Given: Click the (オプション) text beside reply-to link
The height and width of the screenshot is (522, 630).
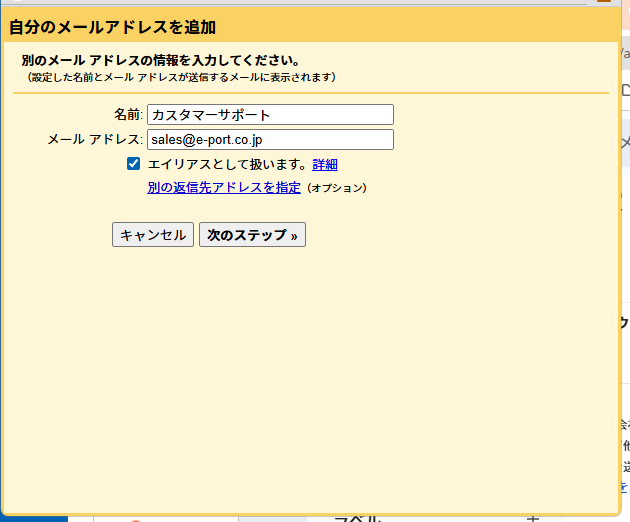Looking at the screenshot, I should click(336, 188).
